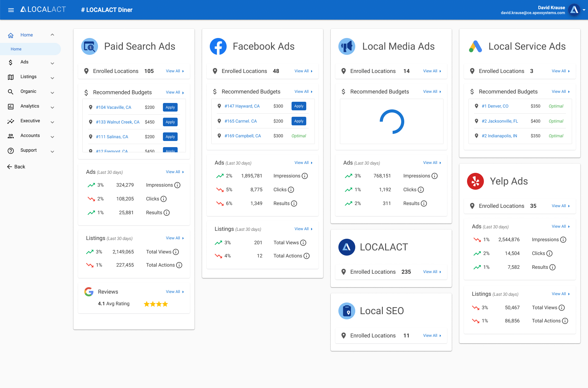Expand the Listings sidebar chevron
The image size is (588, 388).
[52, 78]
